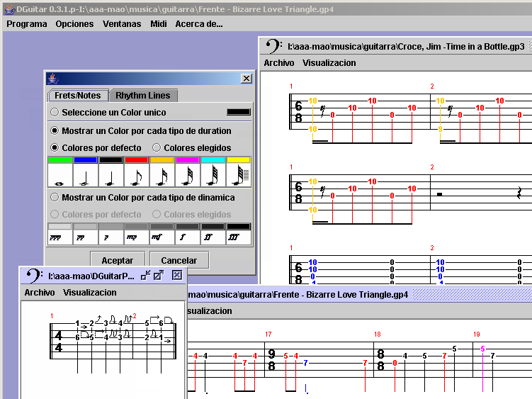Click the yellow 128th-note color swatch

238,160
